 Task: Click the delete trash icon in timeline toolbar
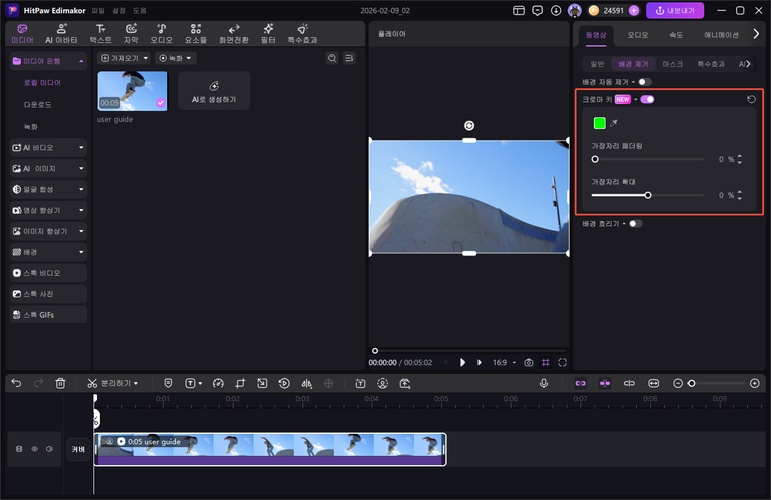coord(60,383)
